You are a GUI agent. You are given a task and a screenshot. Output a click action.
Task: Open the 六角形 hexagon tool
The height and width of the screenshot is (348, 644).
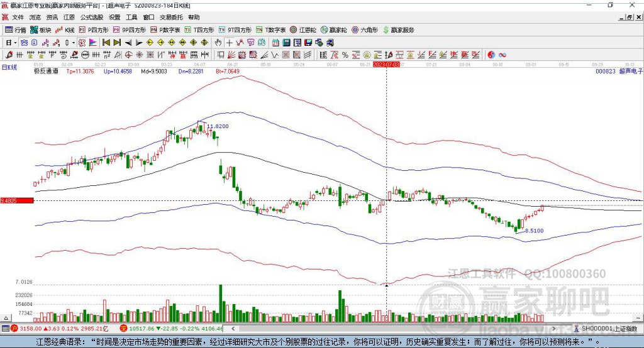coord(365,30)
